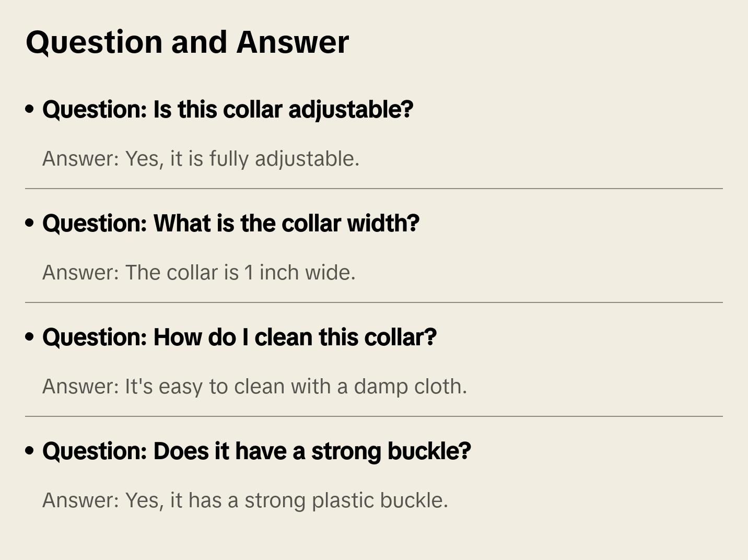Click '1 inch wide' in the width answer
The width and height of the screenshot is (748, 560).
tap(299, 273)
